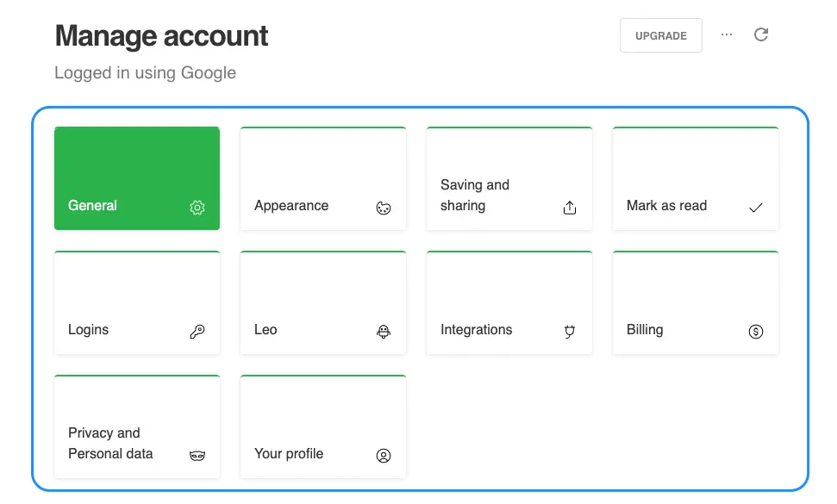
Task: Click the key icon on Logins tile
Action: click(x=197, y=332)
